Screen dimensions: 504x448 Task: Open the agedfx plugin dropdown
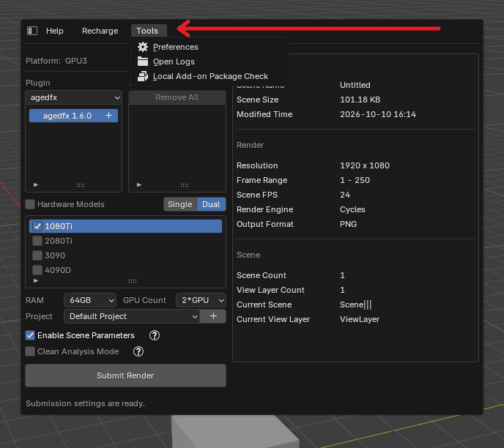tap(73, 97)
